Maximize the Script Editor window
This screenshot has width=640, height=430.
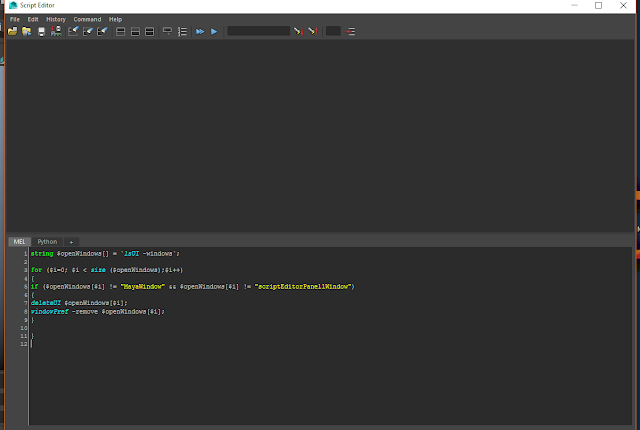(598, 5)
